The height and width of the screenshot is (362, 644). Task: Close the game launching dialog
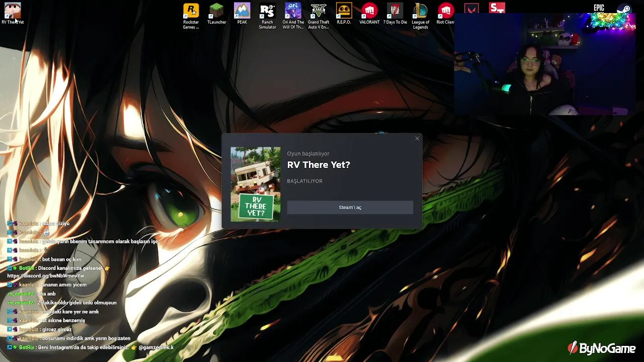(417, 138)
